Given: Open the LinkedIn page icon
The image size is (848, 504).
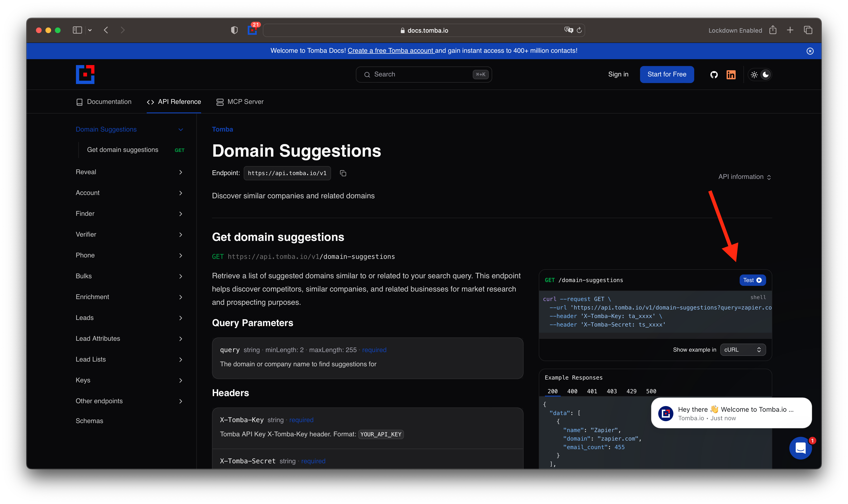Looking at the screenshot, I should (x=731, y=74).
